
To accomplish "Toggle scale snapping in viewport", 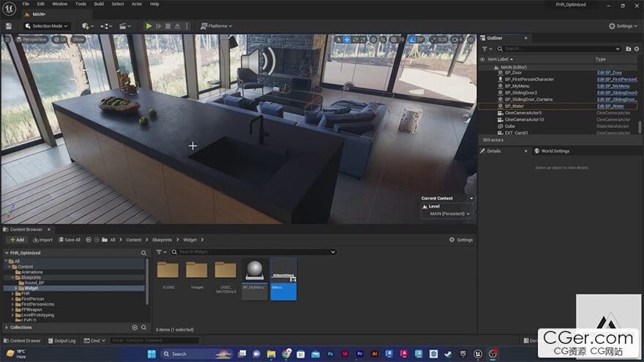I will point(433,39).
